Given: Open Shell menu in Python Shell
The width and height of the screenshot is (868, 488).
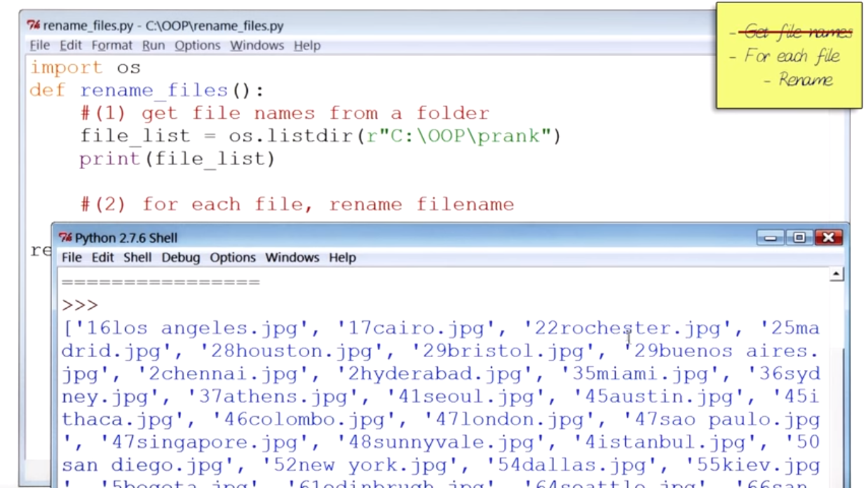Looking at the screenshot, I should coord(137,257).
